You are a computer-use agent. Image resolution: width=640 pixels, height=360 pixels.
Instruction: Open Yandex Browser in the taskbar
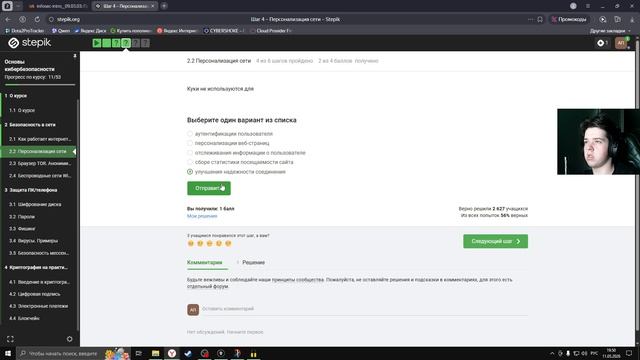(172, 353)
